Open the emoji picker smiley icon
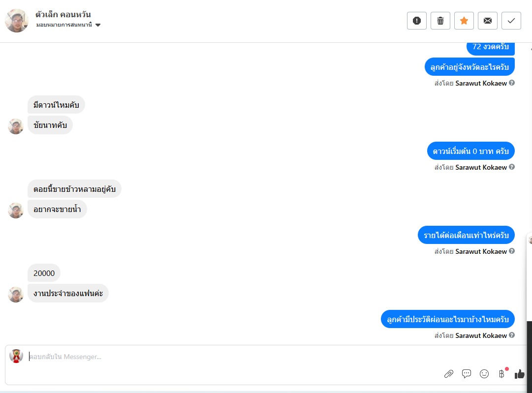The image size is (532, 393). [484, 374]
